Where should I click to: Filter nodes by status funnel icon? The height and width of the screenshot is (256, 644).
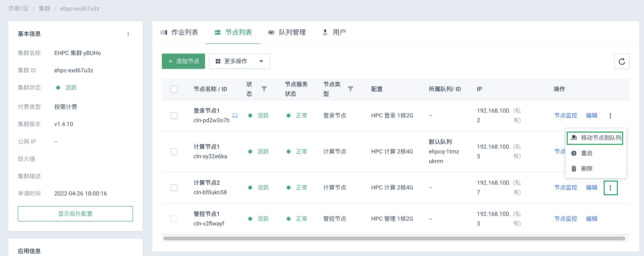point(264,89)
